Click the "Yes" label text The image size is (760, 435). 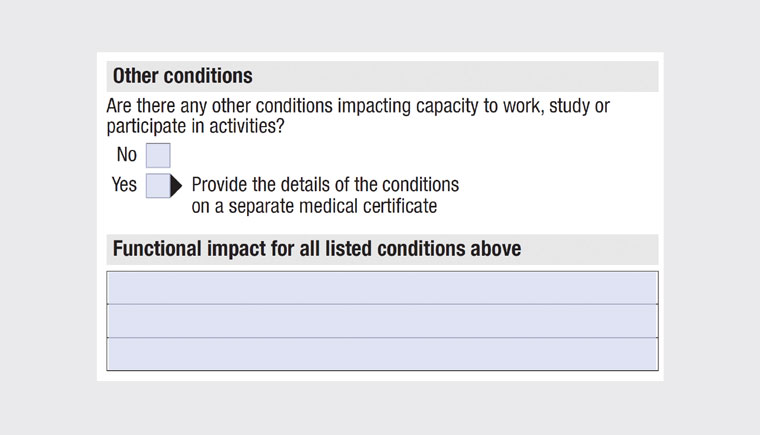pyautogui.click(x=125, y=185)
